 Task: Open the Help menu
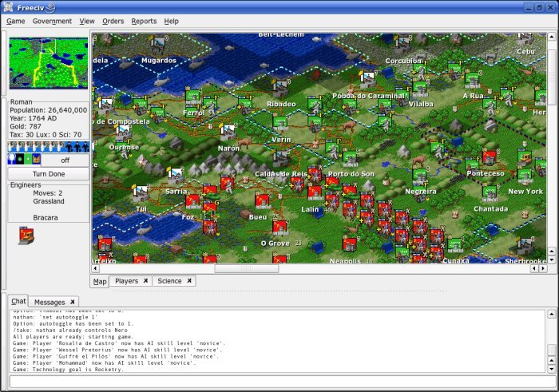tap(171, 21)
